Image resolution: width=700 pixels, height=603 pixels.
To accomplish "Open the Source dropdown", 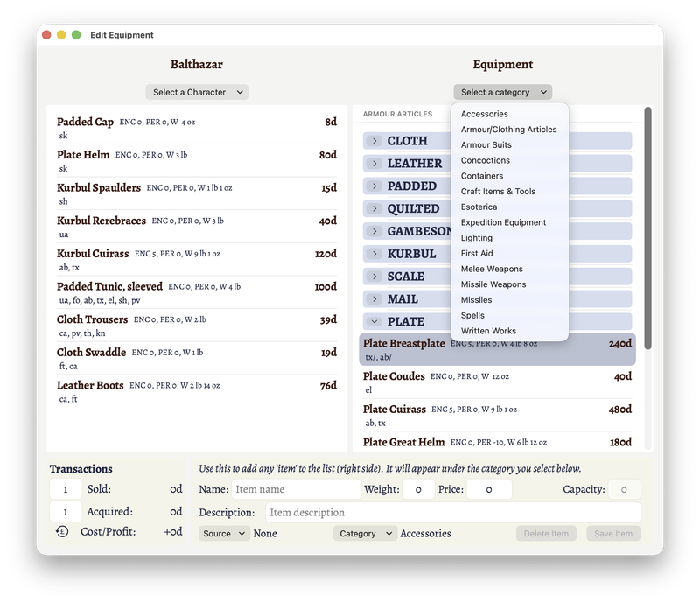I will point(224,534).
